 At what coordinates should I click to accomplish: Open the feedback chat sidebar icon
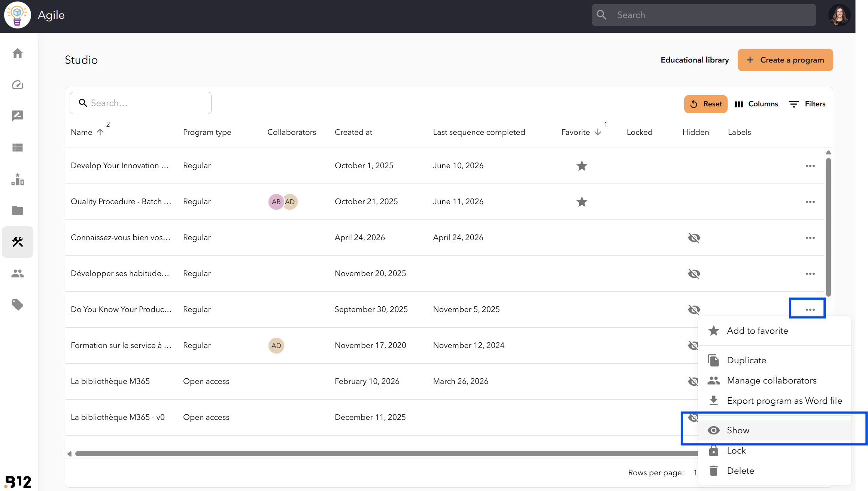(x=18, y=116)
